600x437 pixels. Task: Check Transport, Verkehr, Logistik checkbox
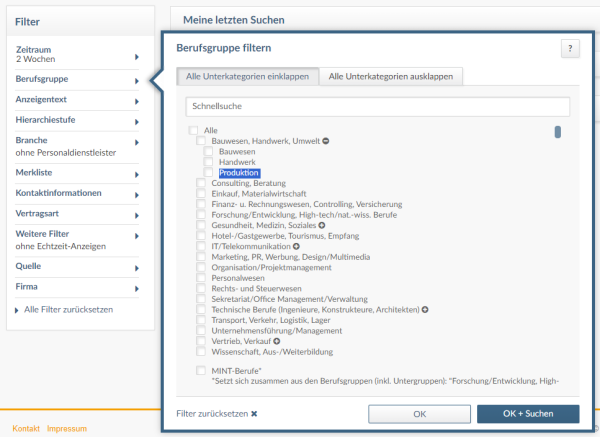click(201, 320)
